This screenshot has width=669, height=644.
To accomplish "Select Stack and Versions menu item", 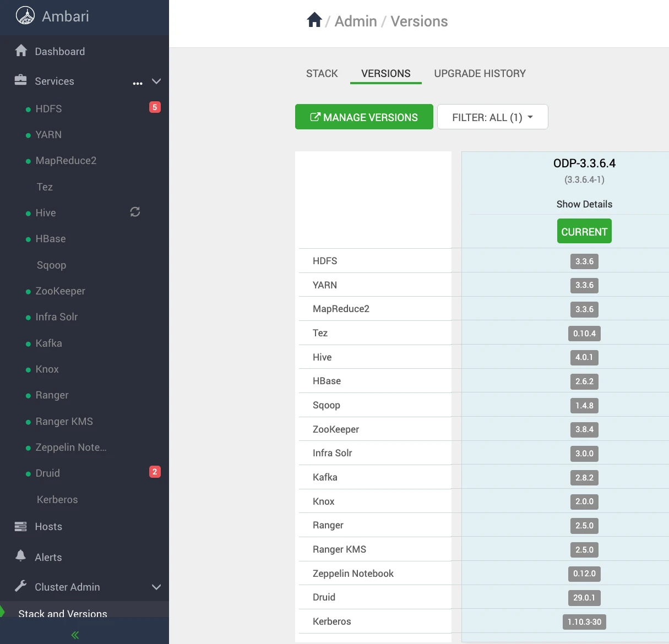I will click(x=63, y=614).
